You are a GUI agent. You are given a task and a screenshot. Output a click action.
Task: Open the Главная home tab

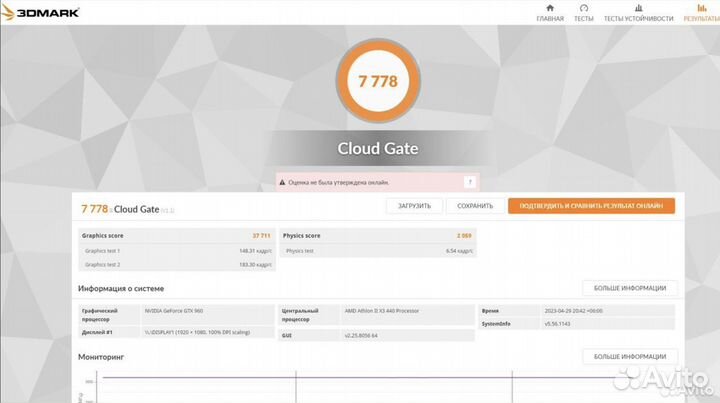point(550,13)
